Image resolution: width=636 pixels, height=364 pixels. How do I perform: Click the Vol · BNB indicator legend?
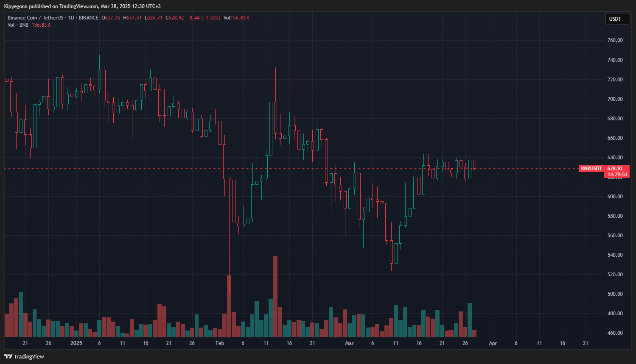pos(18,25)
